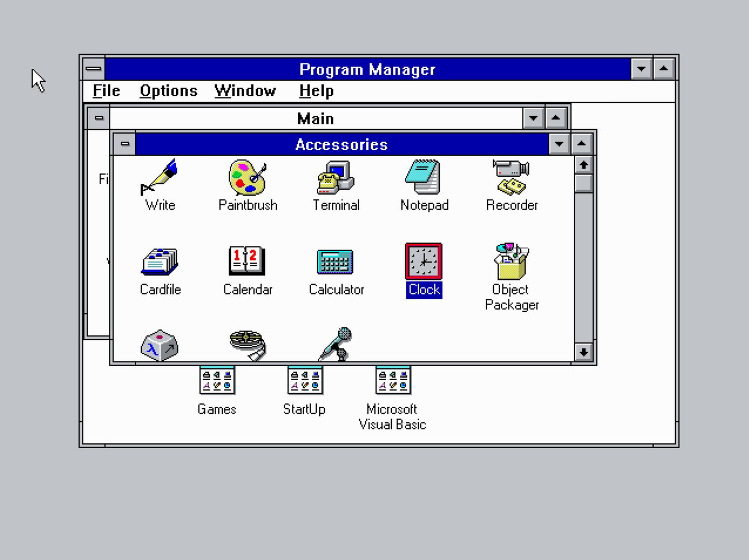Open the Options menu

(168, 91)
